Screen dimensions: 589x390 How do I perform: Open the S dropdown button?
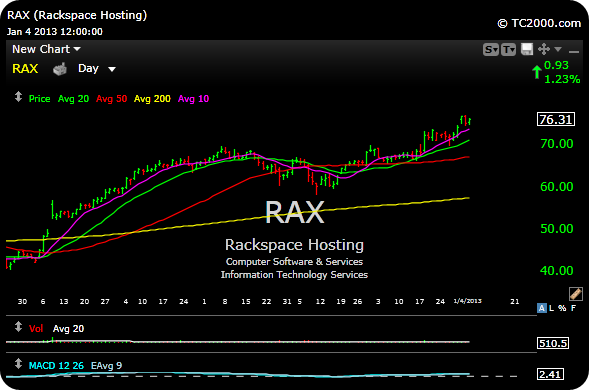click(491, 49)
